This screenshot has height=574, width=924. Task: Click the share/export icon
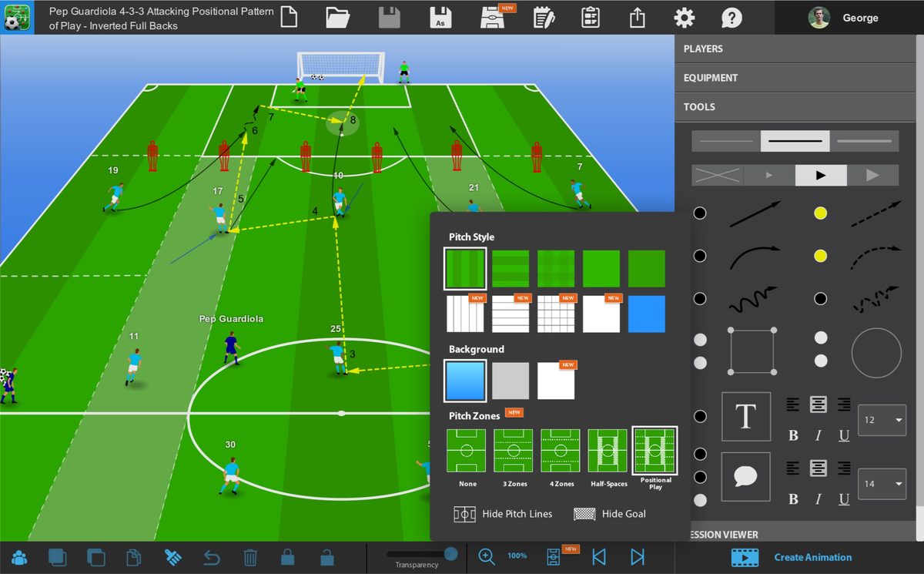637,17
